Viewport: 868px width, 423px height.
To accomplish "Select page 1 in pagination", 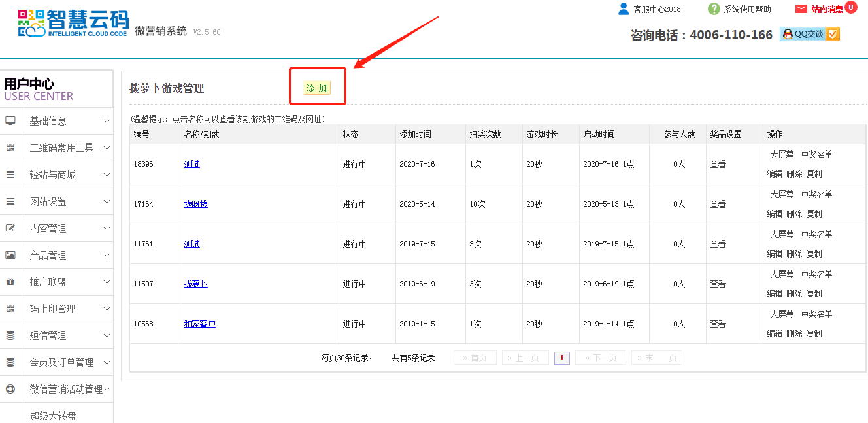I will [562, 358].
